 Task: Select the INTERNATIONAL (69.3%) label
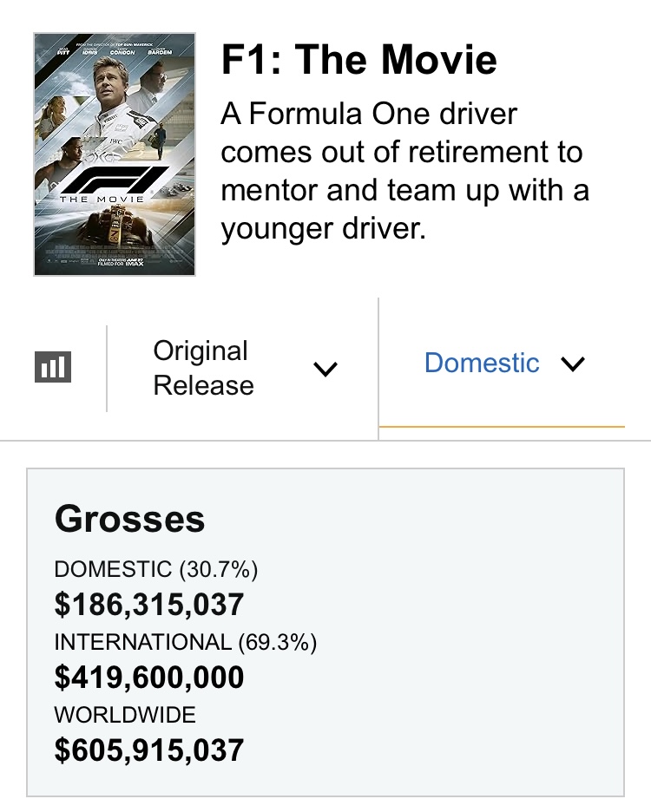(x=186, y=642)
